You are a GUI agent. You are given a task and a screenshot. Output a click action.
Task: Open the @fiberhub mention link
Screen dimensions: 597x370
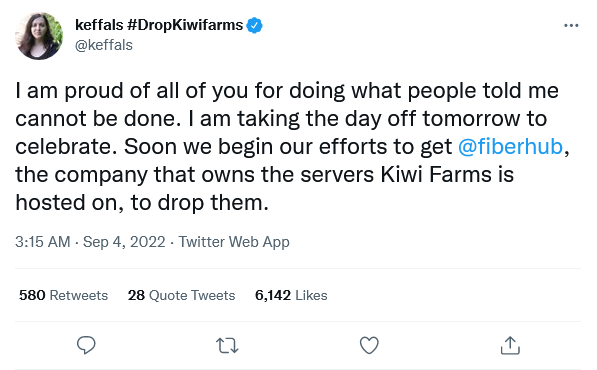pos(510,147)
